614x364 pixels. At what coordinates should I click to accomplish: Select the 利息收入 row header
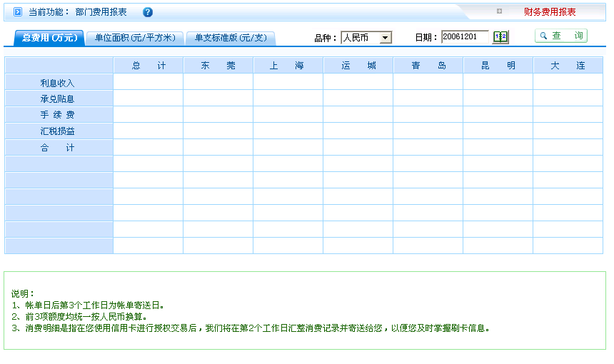pyautogui.click(x=58, y=83)
